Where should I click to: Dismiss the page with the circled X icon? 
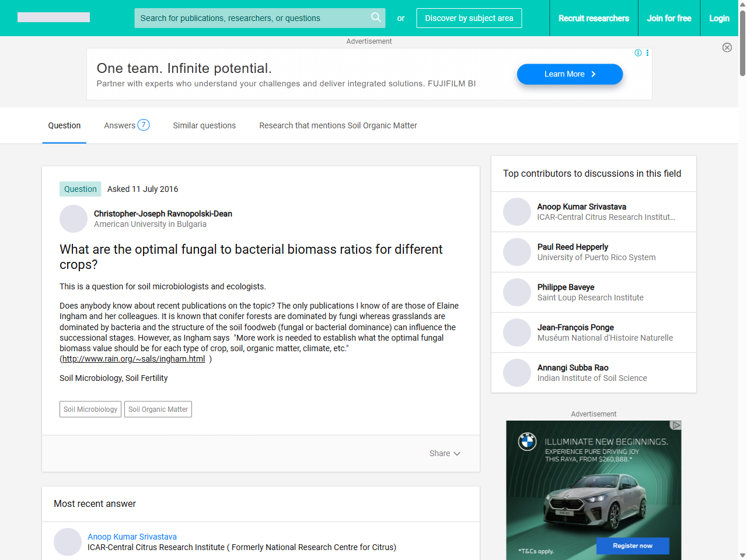pyautogui.click(x=727, y=47)
